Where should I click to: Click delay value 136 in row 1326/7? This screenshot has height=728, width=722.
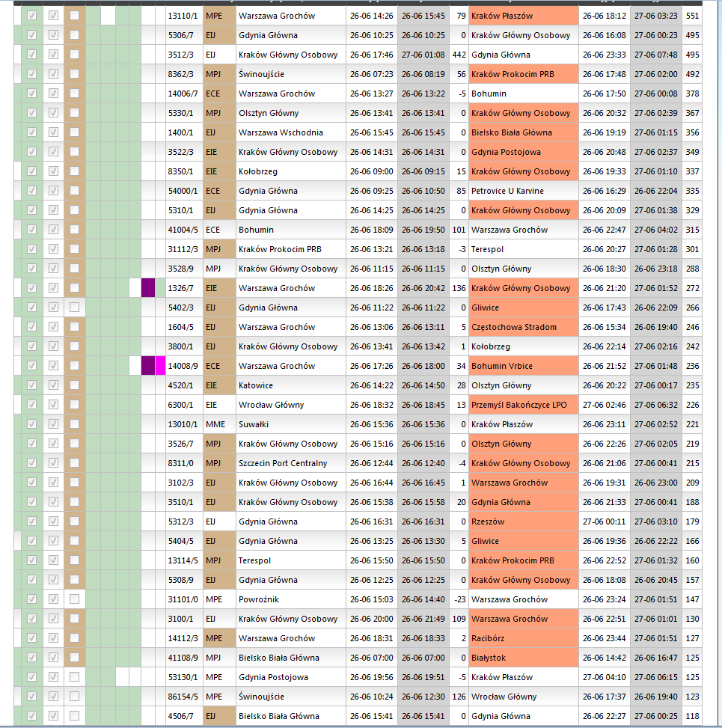[459, 288]
